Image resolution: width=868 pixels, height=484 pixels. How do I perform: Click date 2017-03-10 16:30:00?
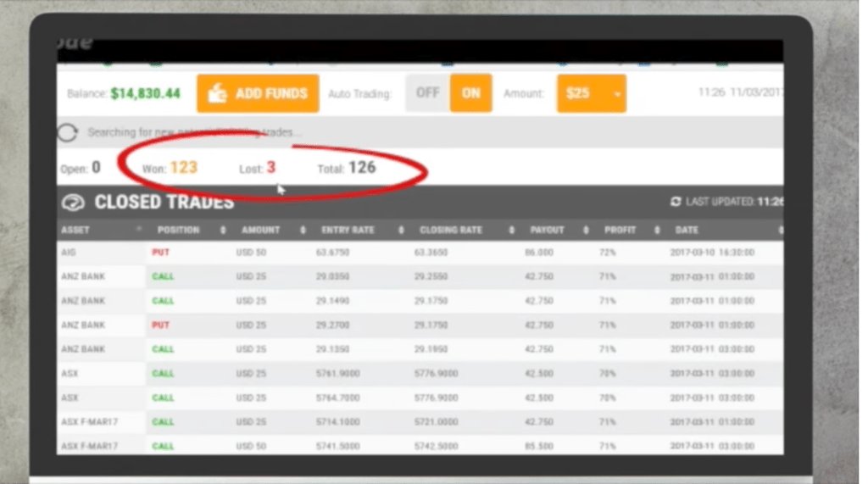click(x=712, y=253)
